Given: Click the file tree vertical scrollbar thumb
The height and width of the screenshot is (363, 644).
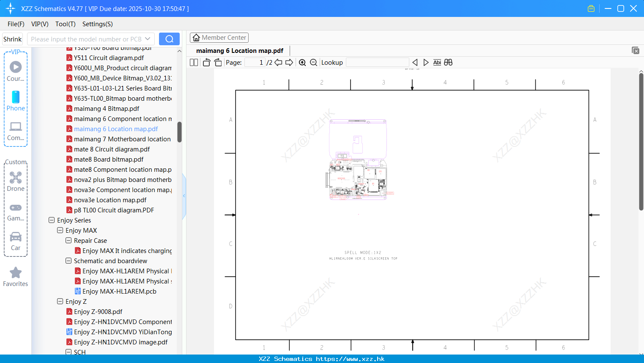Looking at the screenshot, I should 179,132.
